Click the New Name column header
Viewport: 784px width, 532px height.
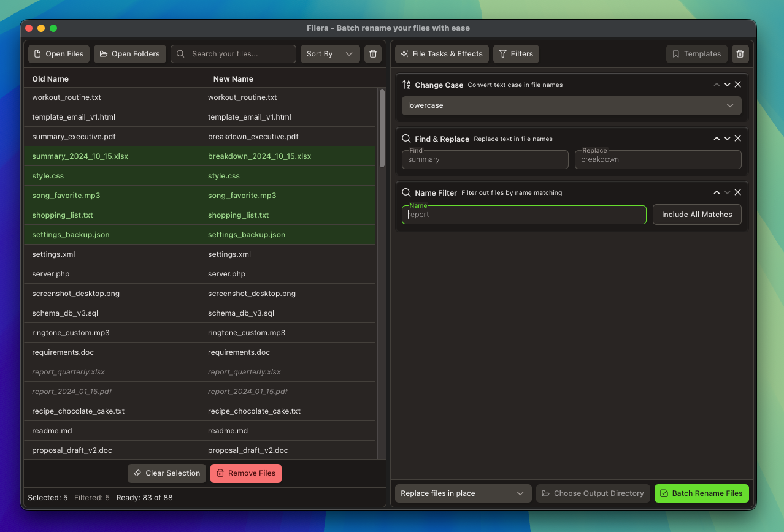tap(233, 79)
